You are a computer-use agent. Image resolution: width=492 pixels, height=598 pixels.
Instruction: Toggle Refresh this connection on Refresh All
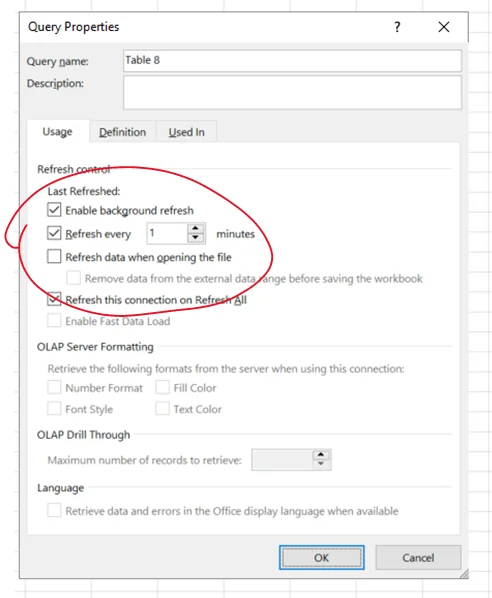click(x=54, y=299)
